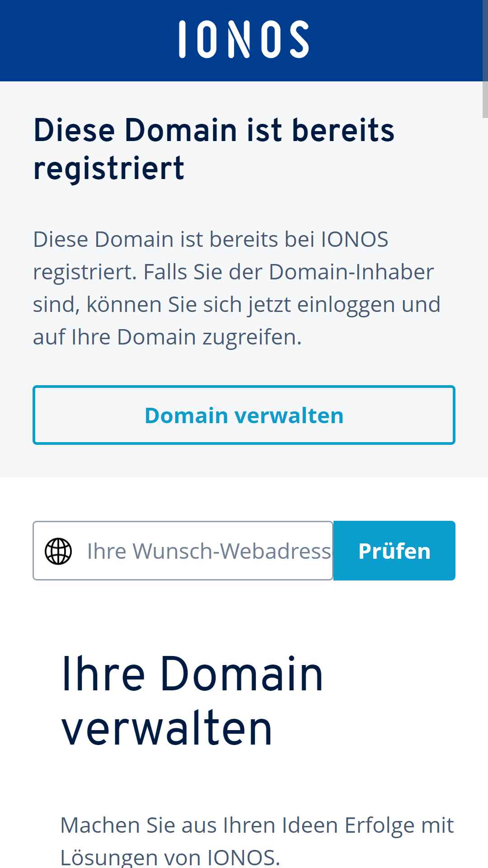Screen dimensions: 488x868
Task: Click the word Erfolge in bottom paragraph
Action: coord(380,826)
